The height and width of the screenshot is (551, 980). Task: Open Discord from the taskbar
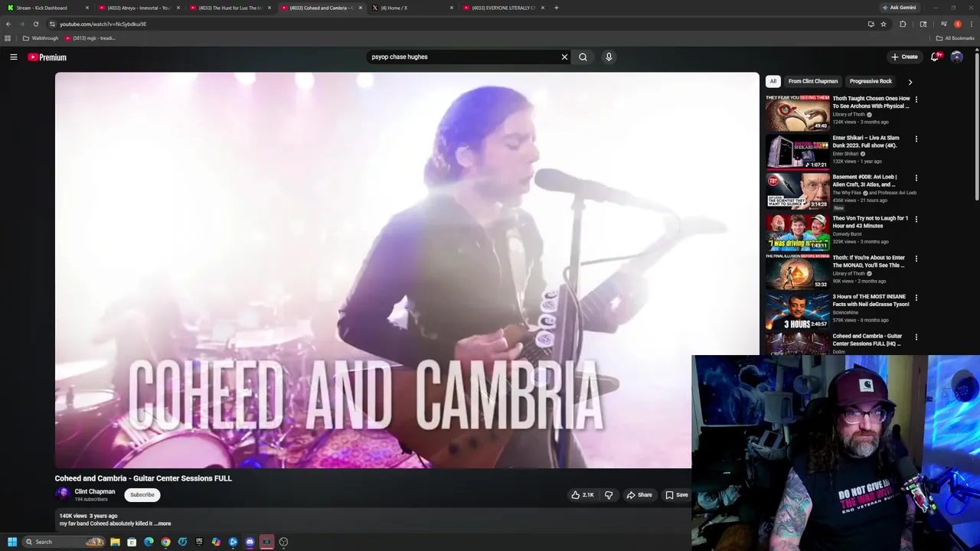(250, 542)
